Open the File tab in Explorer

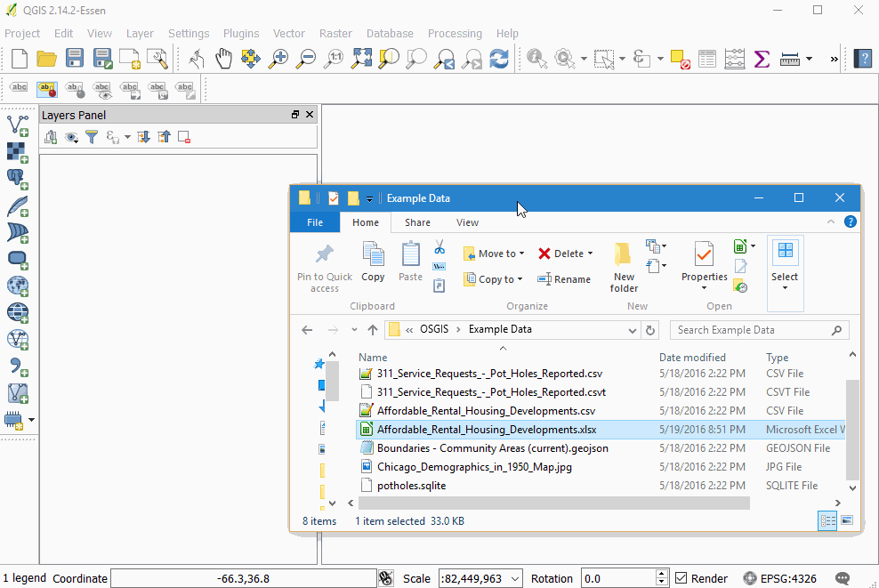(x=314, y=222)
